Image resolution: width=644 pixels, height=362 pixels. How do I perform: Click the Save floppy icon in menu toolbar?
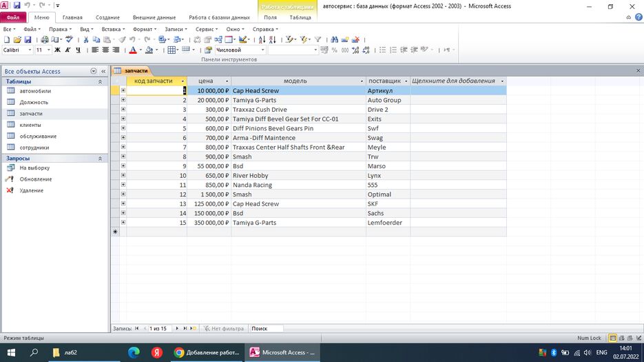click(28, 39)
